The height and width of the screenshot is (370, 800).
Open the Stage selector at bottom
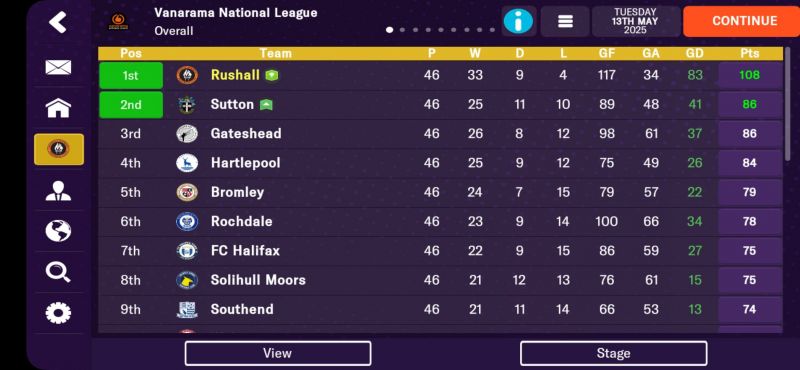coord(613,353)
